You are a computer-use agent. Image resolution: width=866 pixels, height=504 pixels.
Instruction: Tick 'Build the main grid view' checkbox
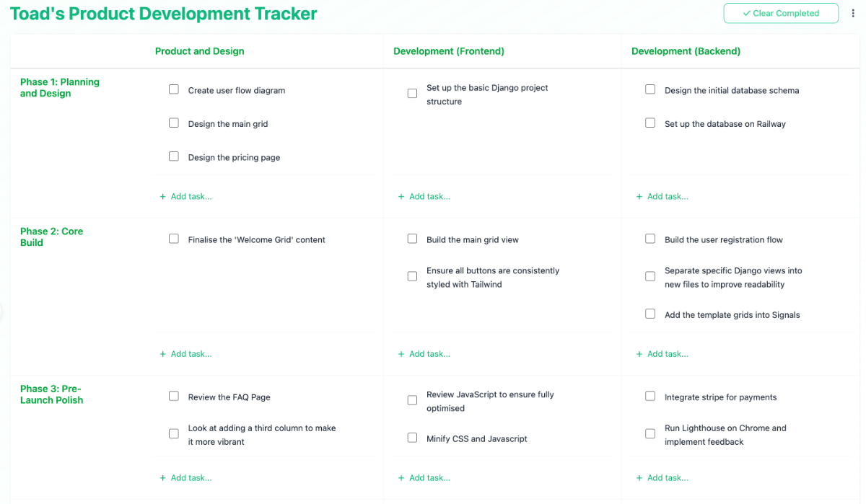tap(412, 239)
